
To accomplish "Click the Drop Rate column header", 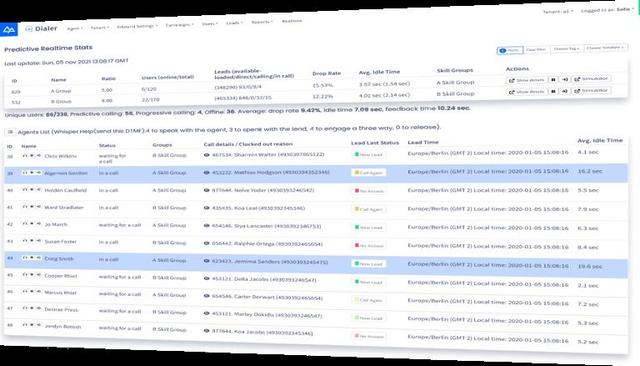I will (x=326, y=73).
